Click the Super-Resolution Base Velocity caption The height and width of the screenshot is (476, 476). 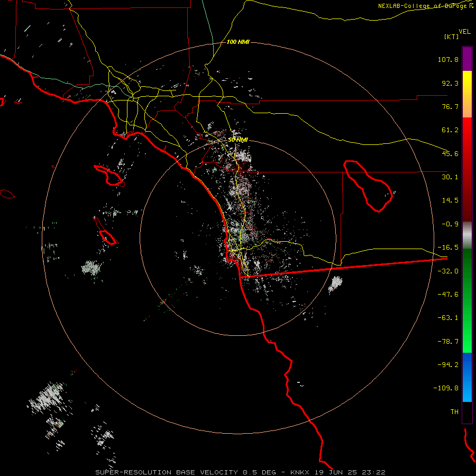pos(241,472)
